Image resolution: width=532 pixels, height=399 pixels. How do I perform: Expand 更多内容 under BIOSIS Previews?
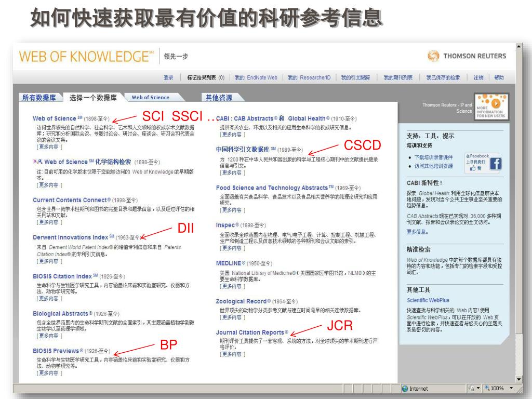pos(49,373)
